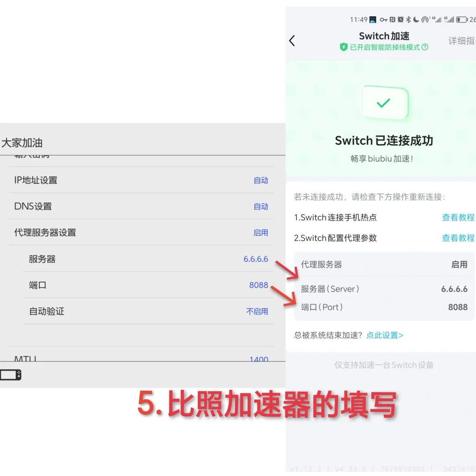Tap the Switch console icon at bottom left
Viewport: 476px width, 476px height.
(x=10, y=375)
